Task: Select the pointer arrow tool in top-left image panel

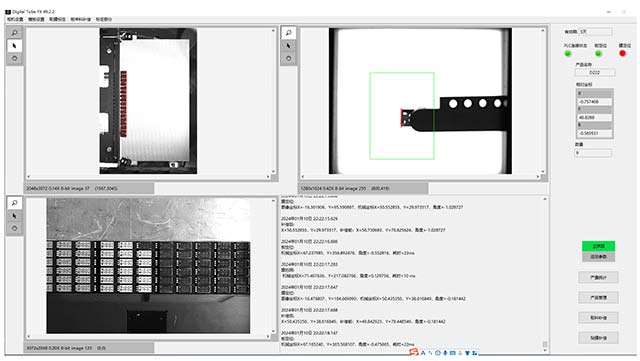Action: pyautogui.click(x=15, y=46)
